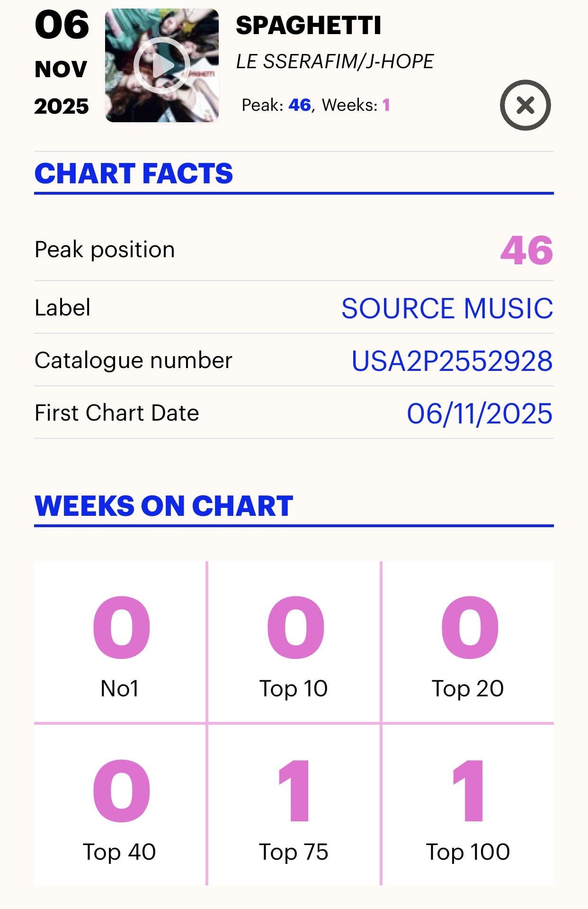Click the Top 75 weeks tile
Screen dimensions: 588x909
(294, 805)
